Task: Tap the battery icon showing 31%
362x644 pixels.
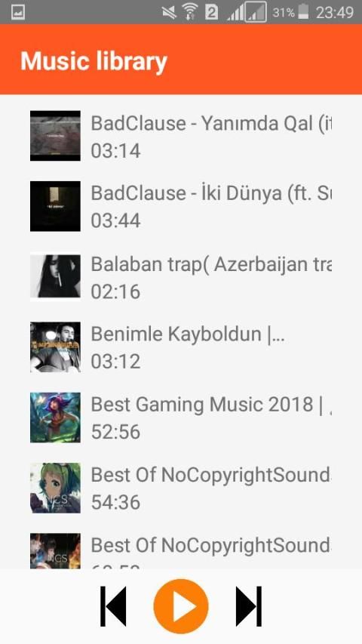Action: [x=303, y=12]
